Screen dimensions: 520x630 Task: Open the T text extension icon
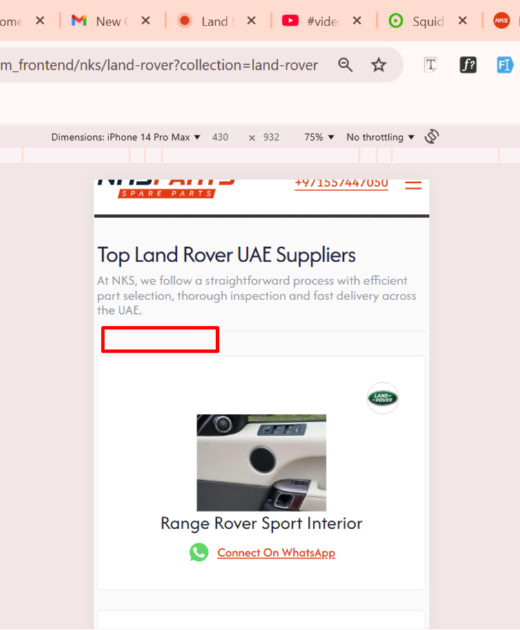[431, 65]
